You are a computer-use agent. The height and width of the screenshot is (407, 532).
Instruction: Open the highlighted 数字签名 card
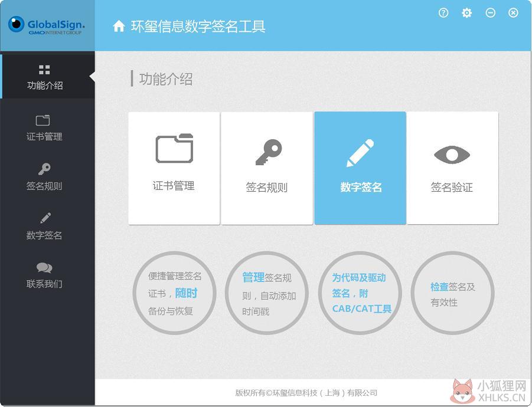click(360, 168)
